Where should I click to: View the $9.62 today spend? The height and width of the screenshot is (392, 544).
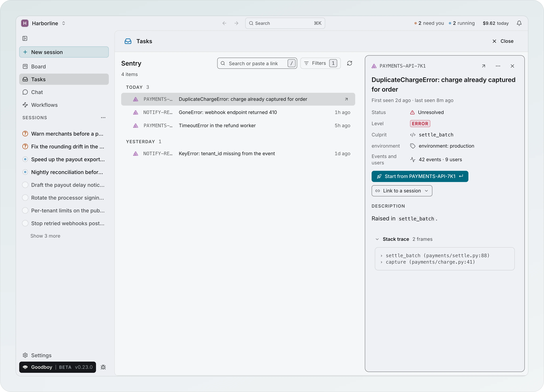tap(496, 23)
